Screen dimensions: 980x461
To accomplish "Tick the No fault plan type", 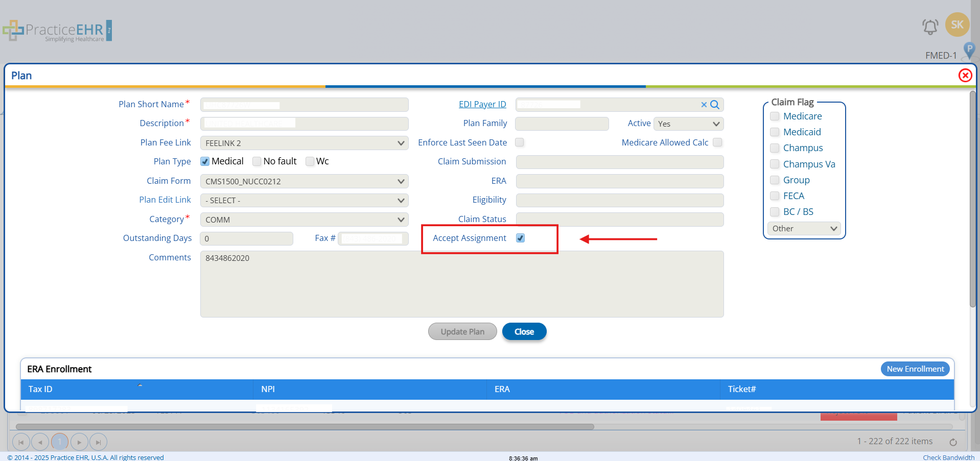I will [257, 161].
